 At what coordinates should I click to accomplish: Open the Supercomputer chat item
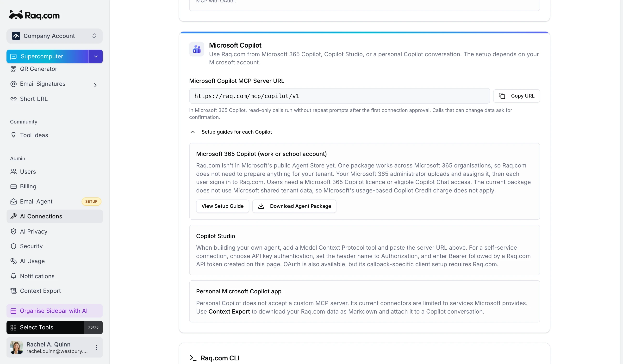[x=47, y=56]
